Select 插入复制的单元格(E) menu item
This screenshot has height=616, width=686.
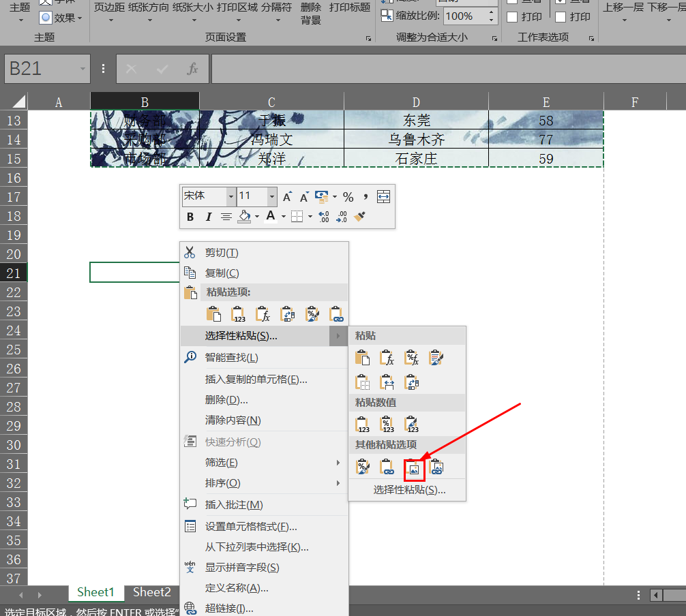pos(265,379)
